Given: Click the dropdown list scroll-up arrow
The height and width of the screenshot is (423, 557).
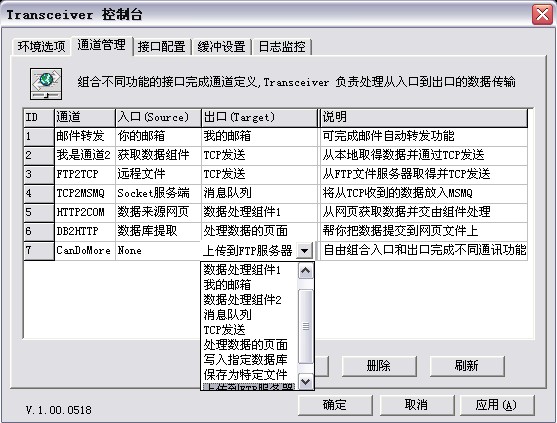Looking at the screenshot, I should click(x=305, y=271).
